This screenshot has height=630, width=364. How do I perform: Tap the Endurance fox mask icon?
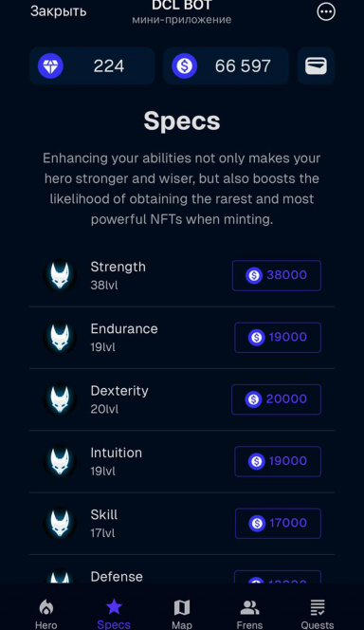point(60,338)
